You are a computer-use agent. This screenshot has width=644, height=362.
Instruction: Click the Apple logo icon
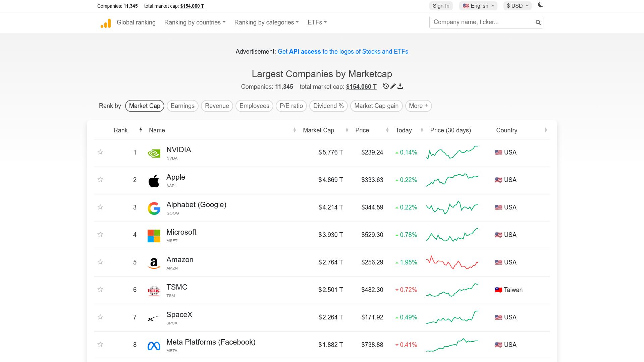pyautogui.click(x=154, y=181)
